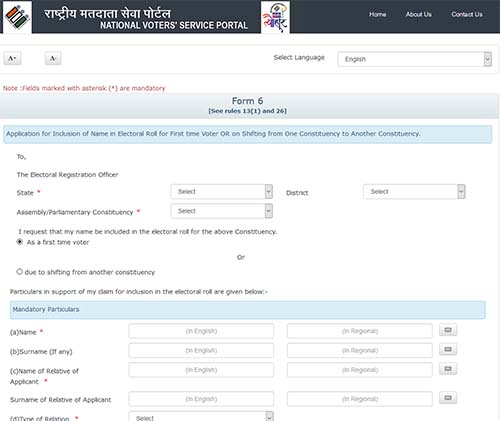Click the voter portal emblem in header
The height and width of the screenshot is (421, 500).
275,17
